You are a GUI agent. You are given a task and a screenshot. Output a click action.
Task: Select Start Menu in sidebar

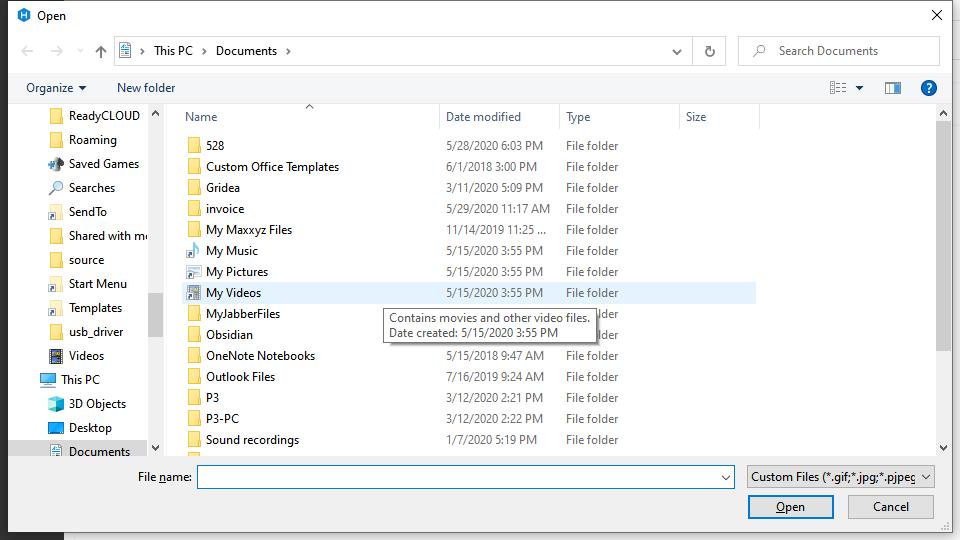88,283
